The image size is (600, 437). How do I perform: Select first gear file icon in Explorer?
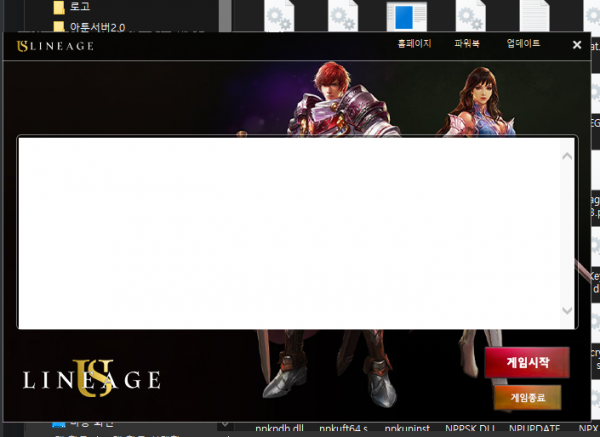coord(279,16)
